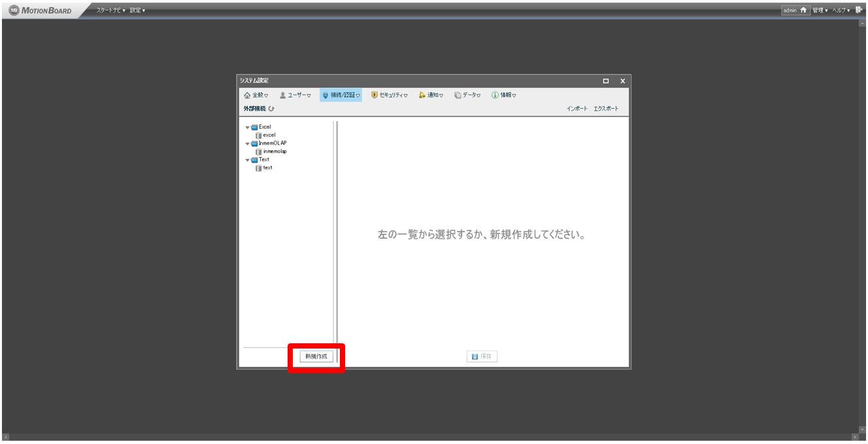Click the インポート link
868x444 pixels.
pos(578,109)
